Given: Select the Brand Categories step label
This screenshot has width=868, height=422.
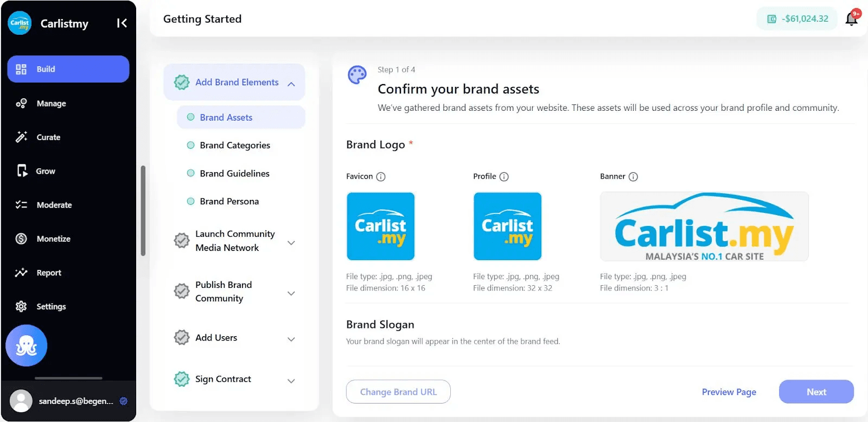Looking at the screenshot, I should tap(235, 145).
